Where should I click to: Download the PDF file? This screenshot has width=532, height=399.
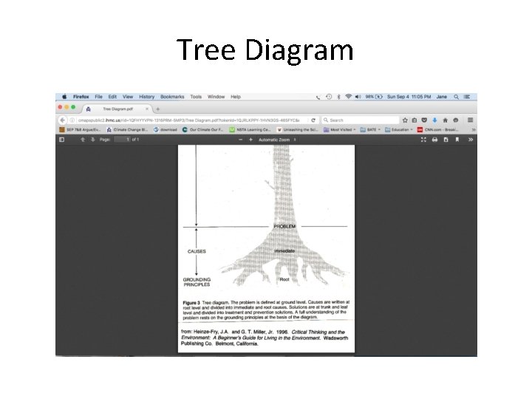[x=446, y=140]
